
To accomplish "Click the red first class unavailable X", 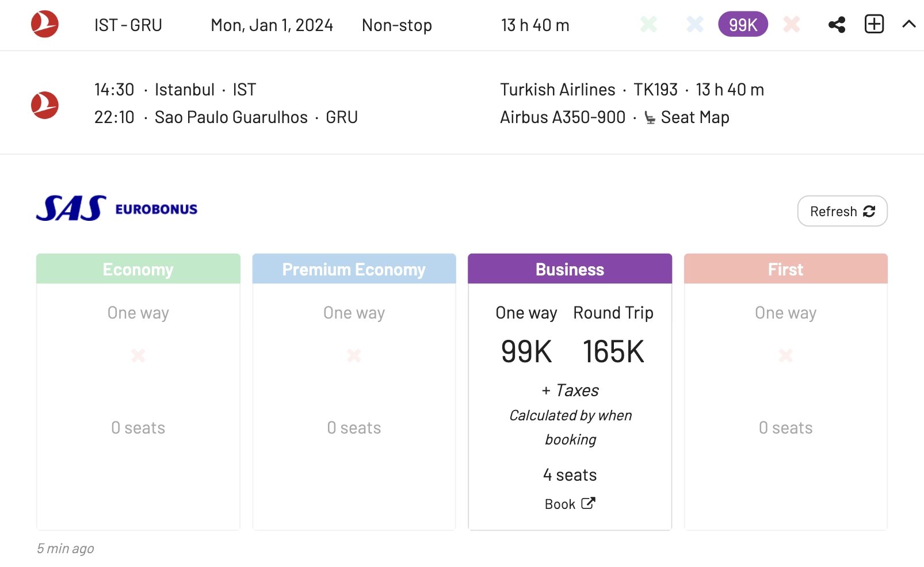I will (x=792, y=24).
